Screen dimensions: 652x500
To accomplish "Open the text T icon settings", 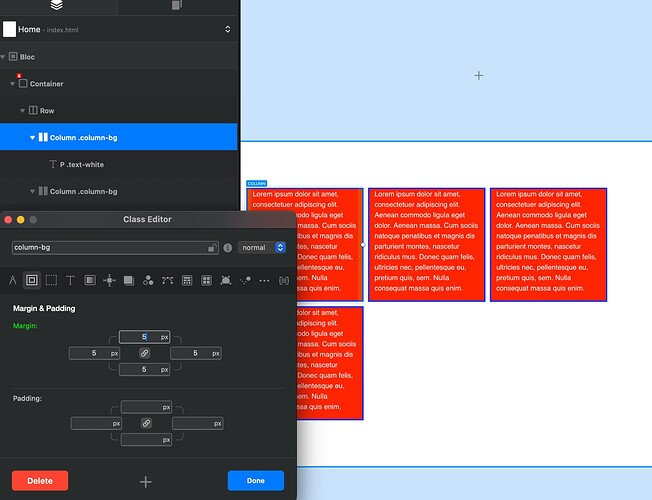I will click(x=70, y=281).
